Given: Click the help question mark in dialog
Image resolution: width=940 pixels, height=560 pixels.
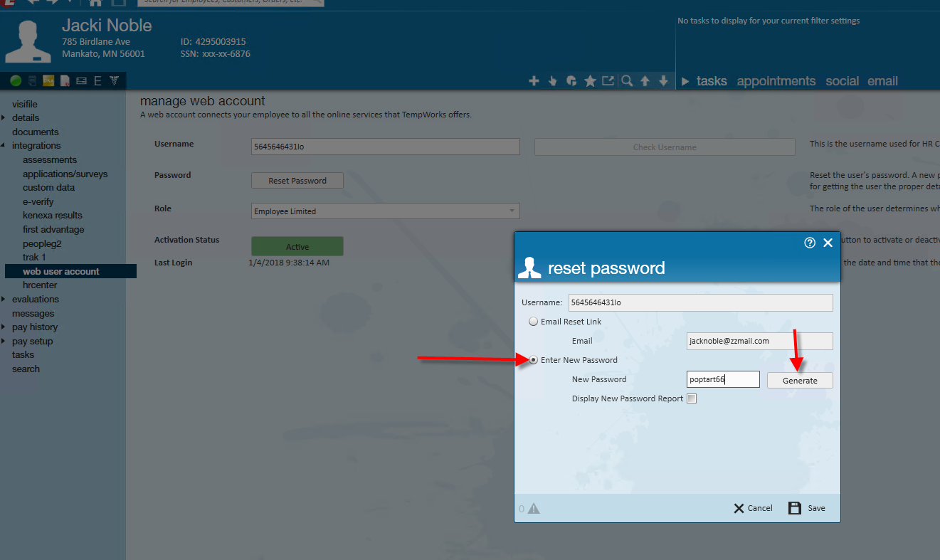Looking at the screenshot, I should [x=810, y=243].
